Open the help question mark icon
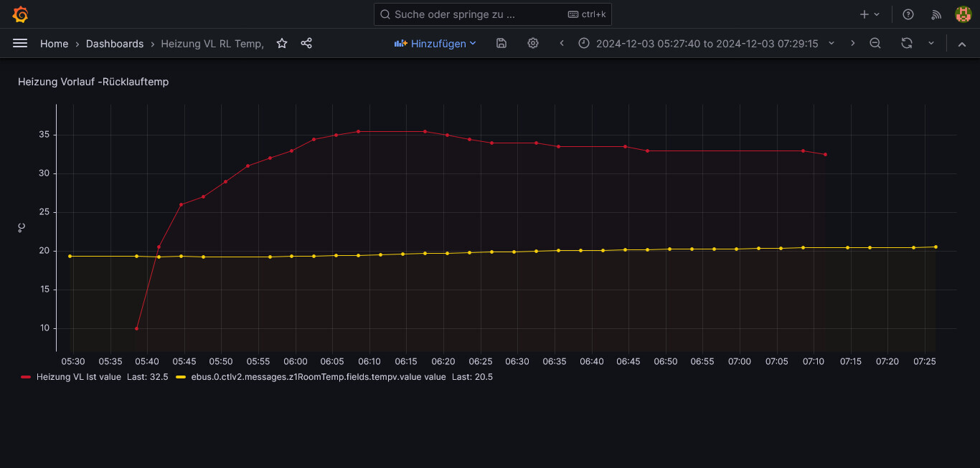Screen dimensions: 980x468 click(x=908, y=14)
